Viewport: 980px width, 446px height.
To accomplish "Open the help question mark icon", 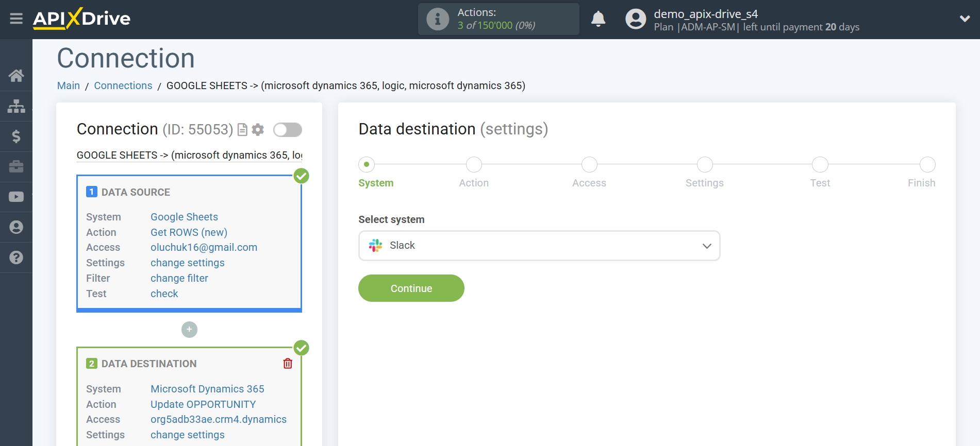I will click(x=16, y=258).
